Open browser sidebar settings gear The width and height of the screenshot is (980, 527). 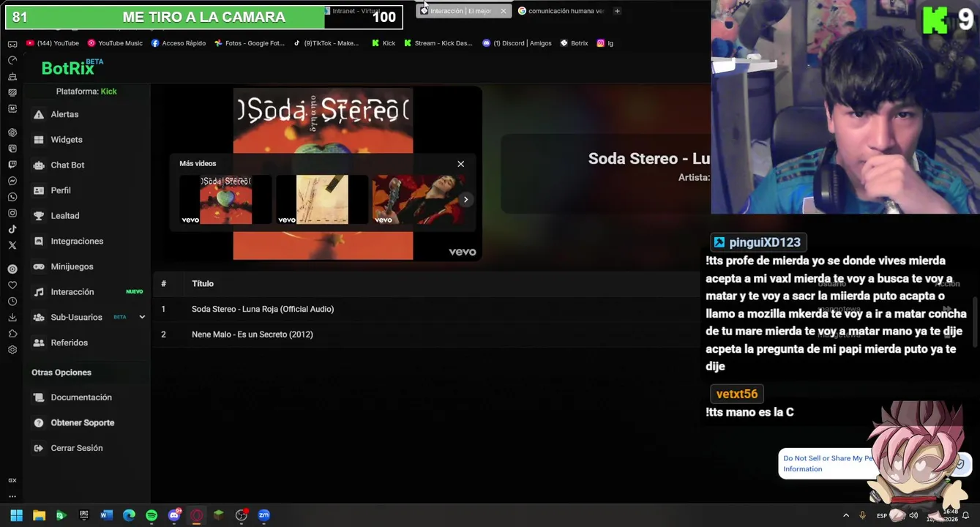pos(12,350)
